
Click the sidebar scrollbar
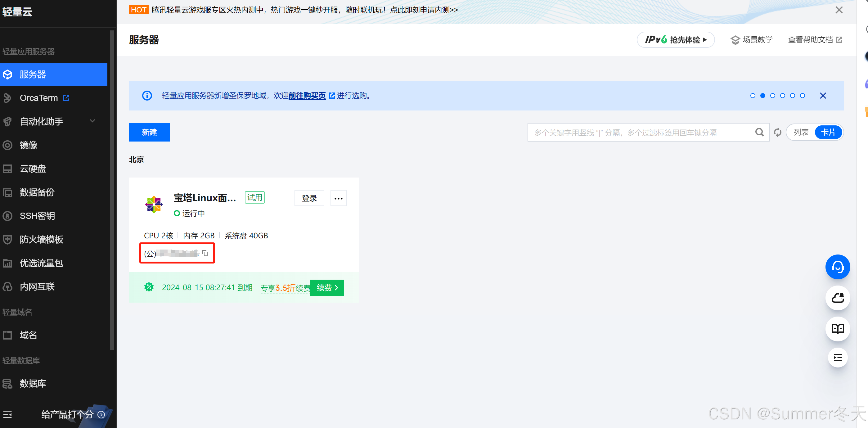point(112,190)
